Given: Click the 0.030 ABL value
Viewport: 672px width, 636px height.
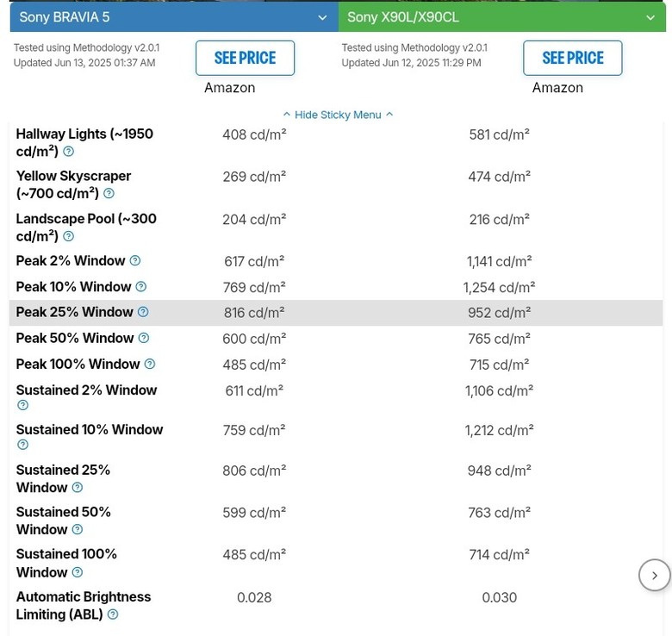Looking at the screenshot, I should click(500, 597).
